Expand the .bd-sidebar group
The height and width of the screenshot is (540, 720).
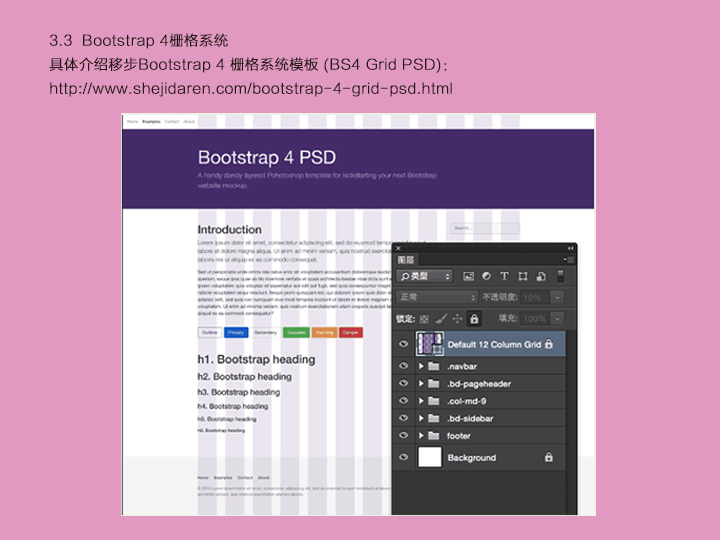(x=421, y=418)
